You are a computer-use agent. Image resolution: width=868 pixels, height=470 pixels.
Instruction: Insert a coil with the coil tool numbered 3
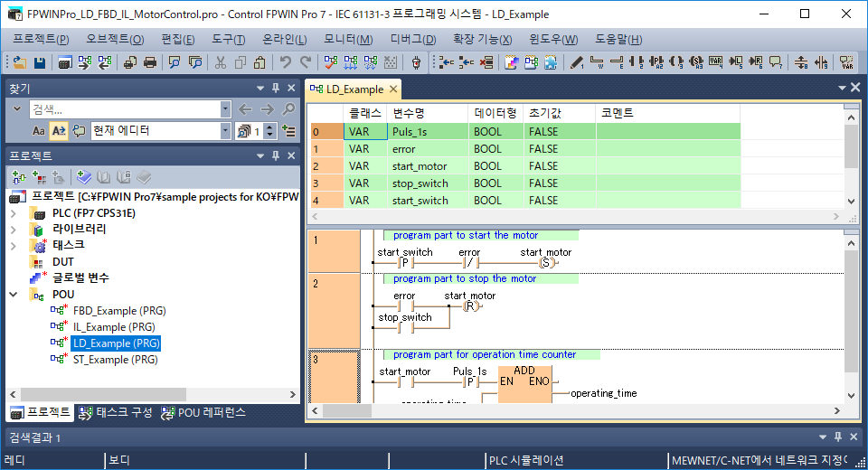pyautogui.click(x=676, y=62)
